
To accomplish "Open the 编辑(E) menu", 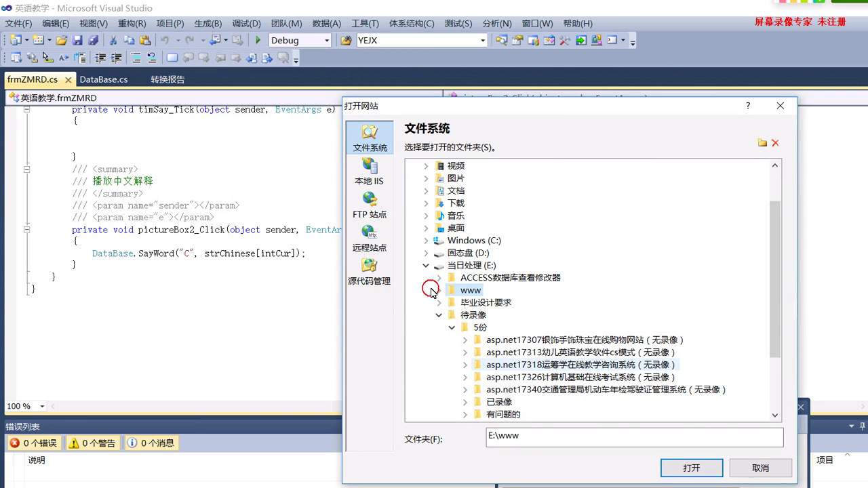I will [56, 23].
